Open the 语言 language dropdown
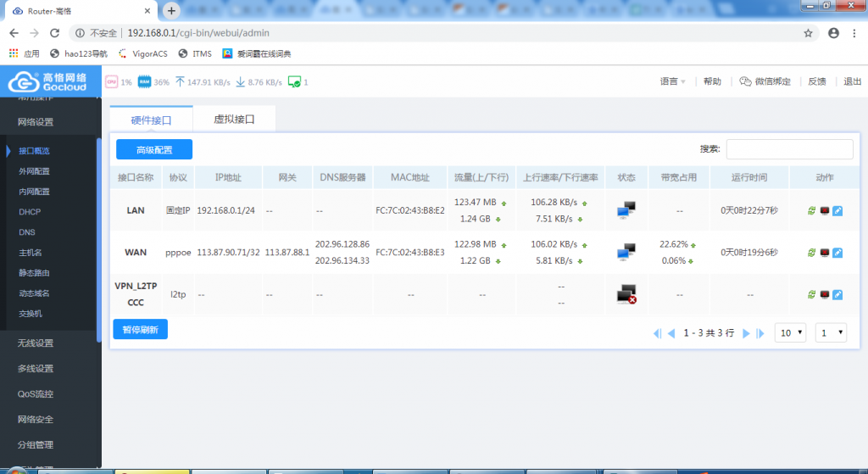This screenshot has height=474, width=868. [x=672, y=81]
